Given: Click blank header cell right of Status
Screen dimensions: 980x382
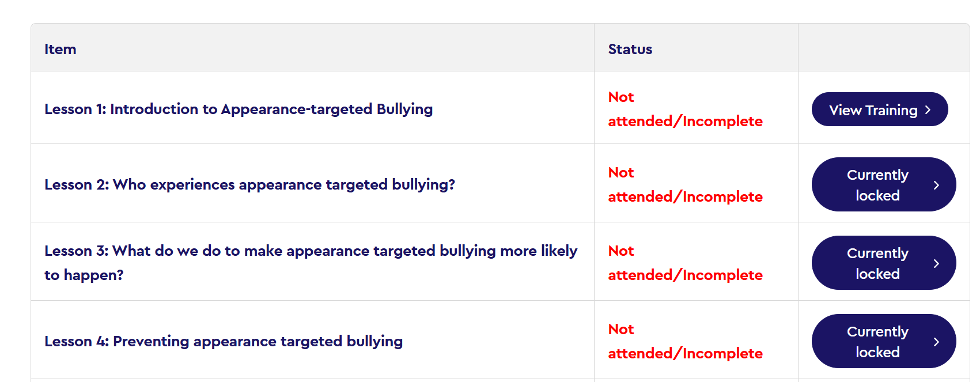Looking at the screenshot, I should (883, 48).
